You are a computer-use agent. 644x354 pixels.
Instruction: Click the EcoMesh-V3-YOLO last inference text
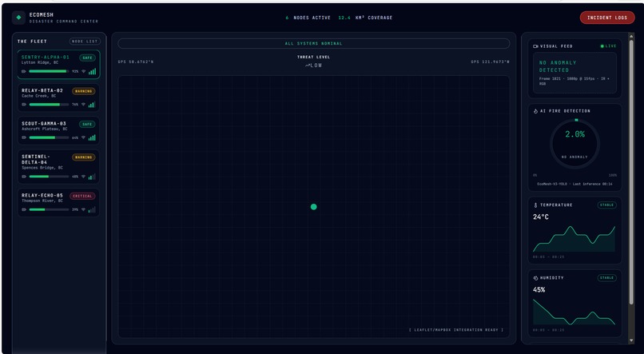coord(574,184)
